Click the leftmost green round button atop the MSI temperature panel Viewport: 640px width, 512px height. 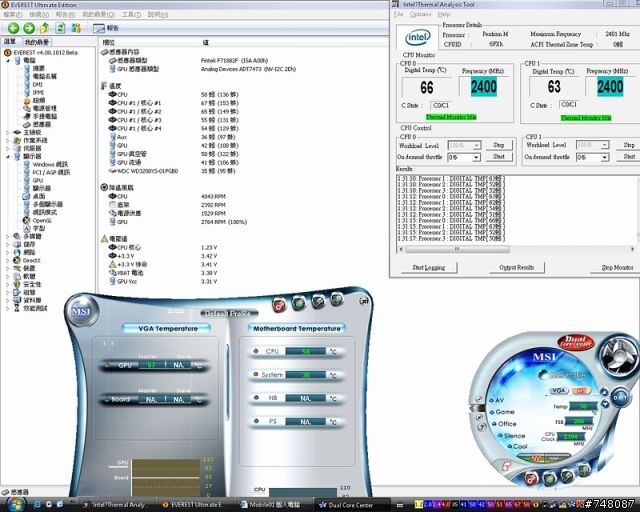point(299,303)
